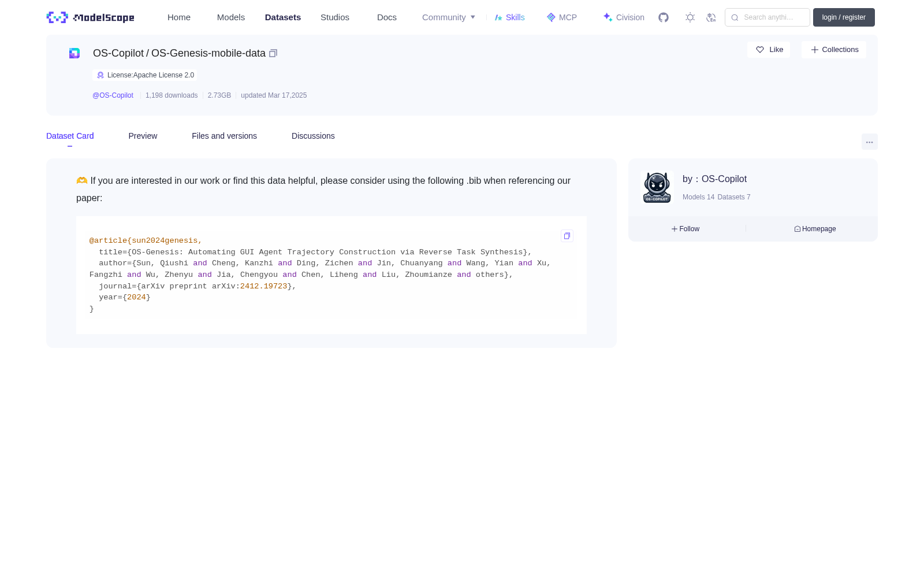The image size is (924, 578).
Task: Open Docs in navigation
Action: [387, 17]
